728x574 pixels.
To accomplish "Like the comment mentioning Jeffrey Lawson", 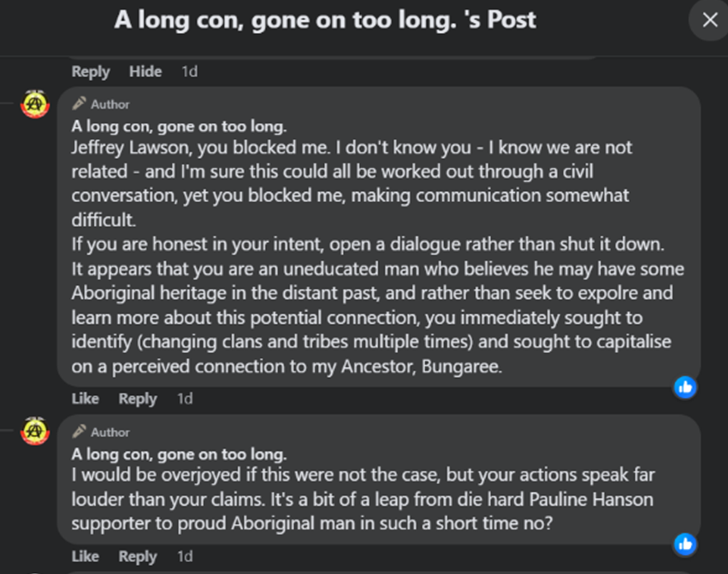I will pos(85,399).
